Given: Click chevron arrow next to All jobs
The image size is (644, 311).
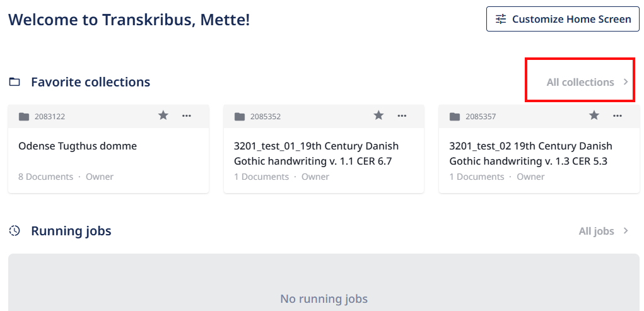Looking at the screenshot, I should click(x=626, y=231).
